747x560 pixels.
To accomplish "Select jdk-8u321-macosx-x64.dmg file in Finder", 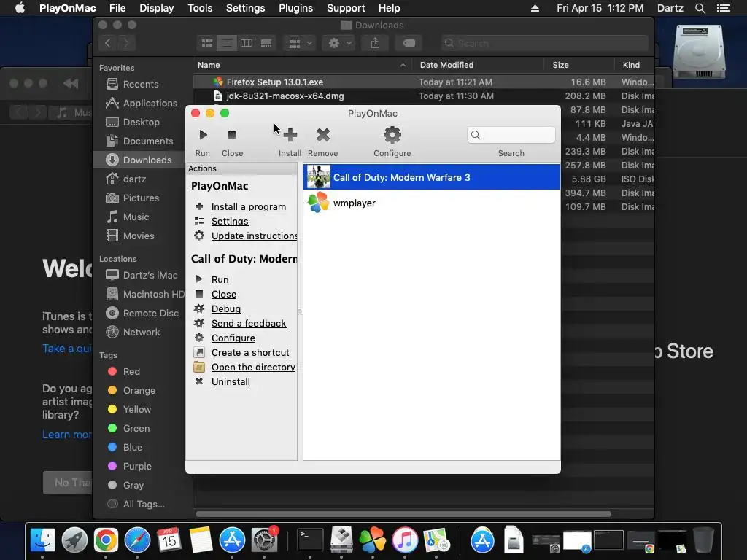I will tap(424, 96).
